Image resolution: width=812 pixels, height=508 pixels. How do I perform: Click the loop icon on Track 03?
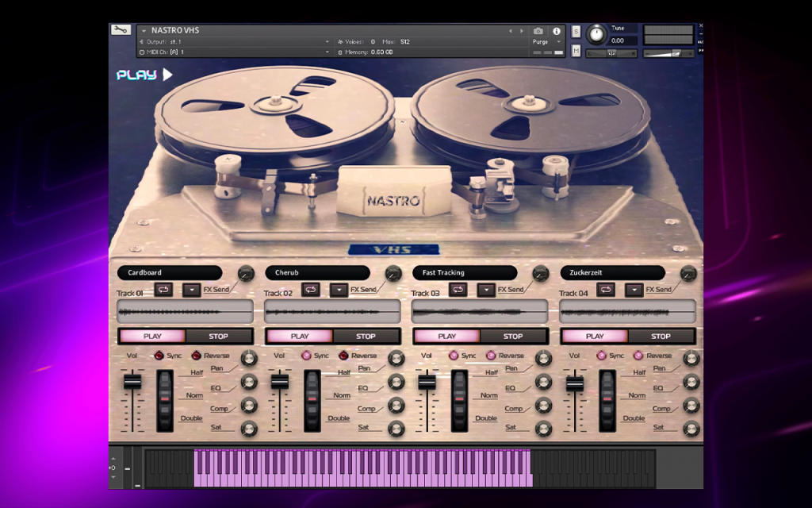coord(458,290)
